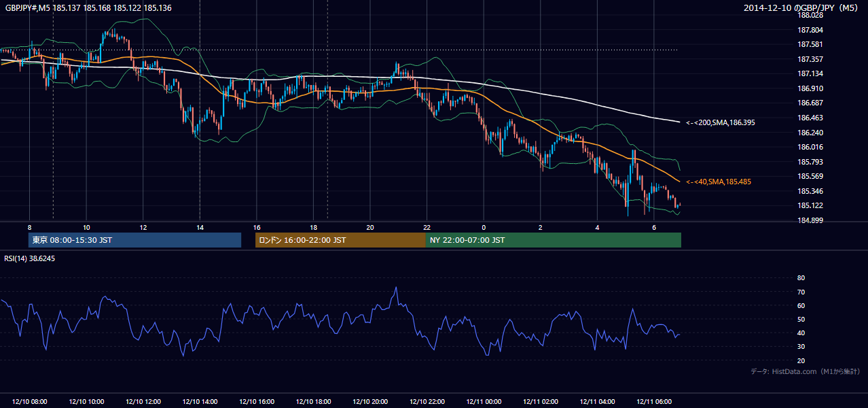
Task: Click price axis value 186.016
Action: (810, 147)
